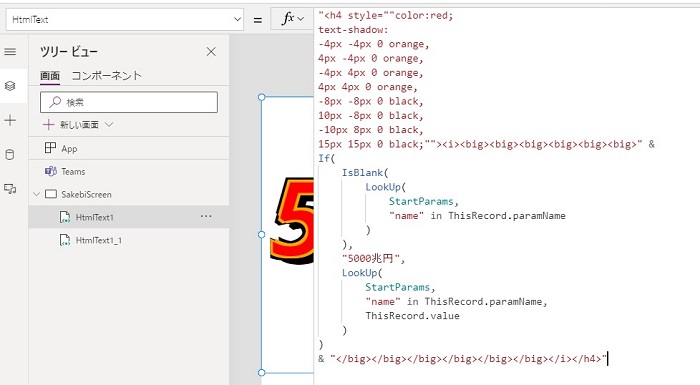Click the Teams icon in tree
This screenshot has width=700, height=385.
coord(50,171)
